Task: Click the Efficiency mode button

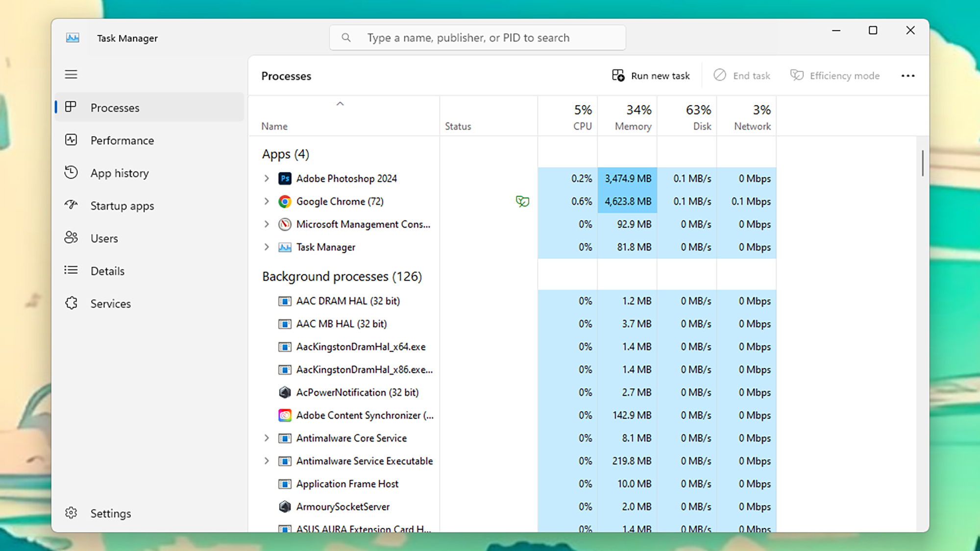Action: click(x=835, y=75)
